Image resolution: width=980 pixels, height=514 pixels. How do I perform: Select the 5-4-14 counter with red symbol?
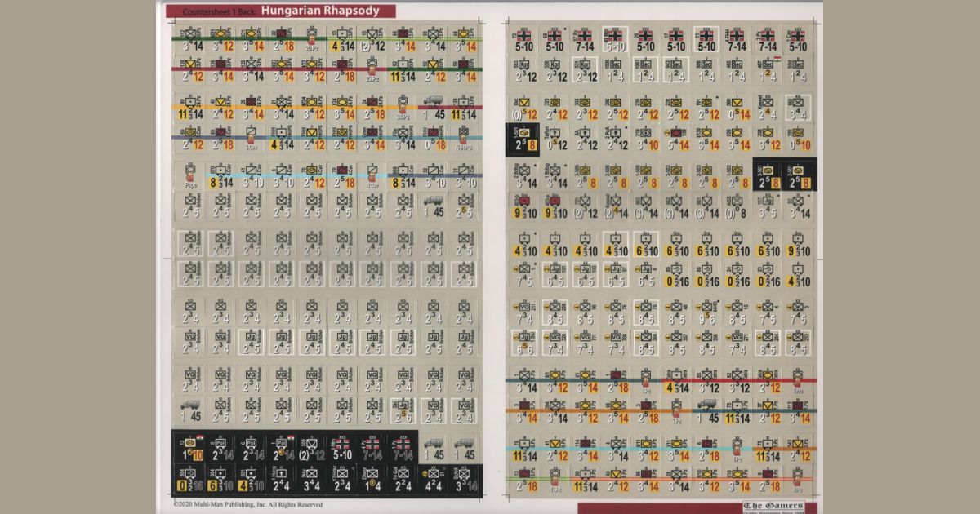tap(676, 140)
